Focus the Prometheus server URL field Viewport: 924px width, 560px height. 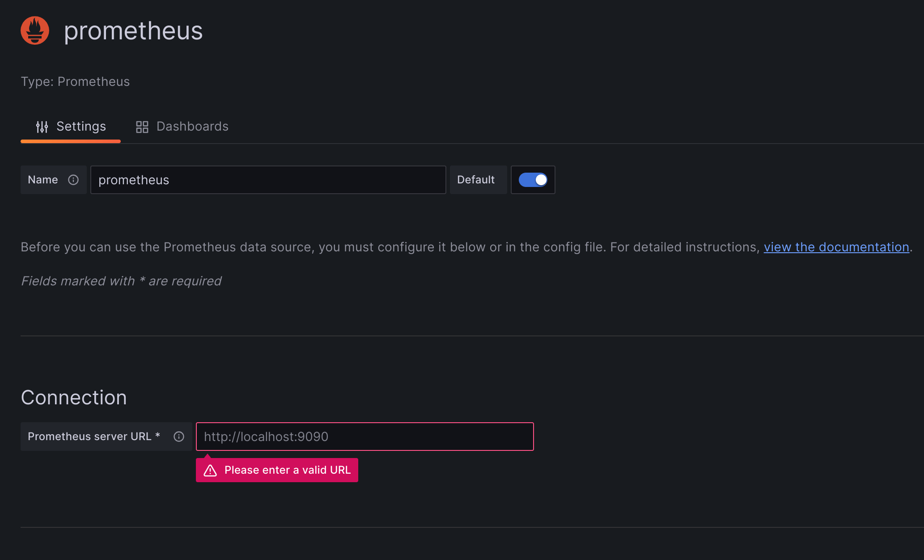[364, 437]
